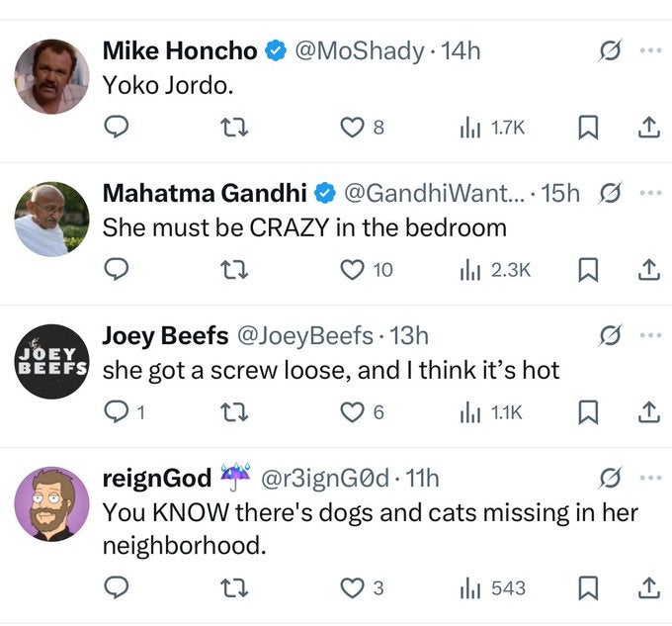Open reignGod's cartoon avatar
672x626 pixels.
click(x=52, y=503)
